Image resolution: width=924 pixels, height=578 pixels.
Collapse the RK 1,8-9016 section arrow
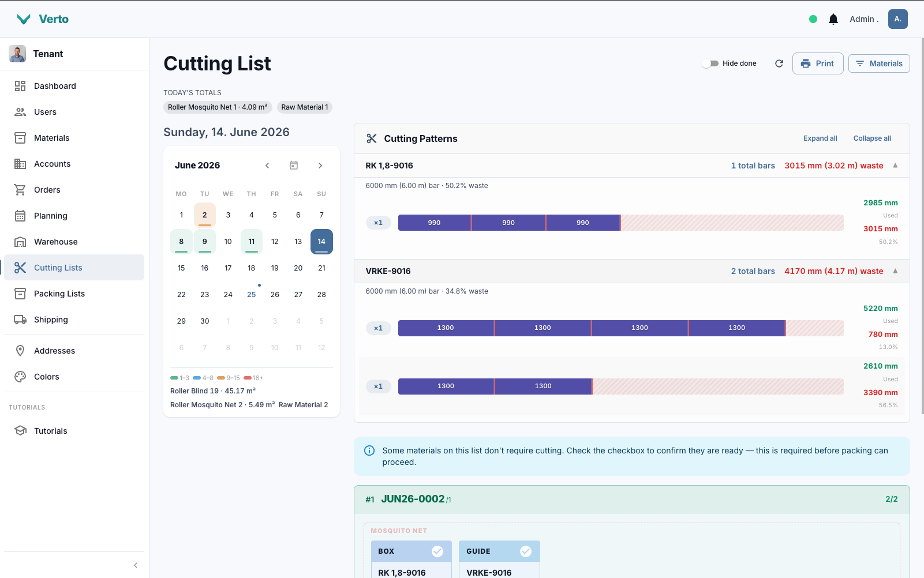[x=895, y=166]
